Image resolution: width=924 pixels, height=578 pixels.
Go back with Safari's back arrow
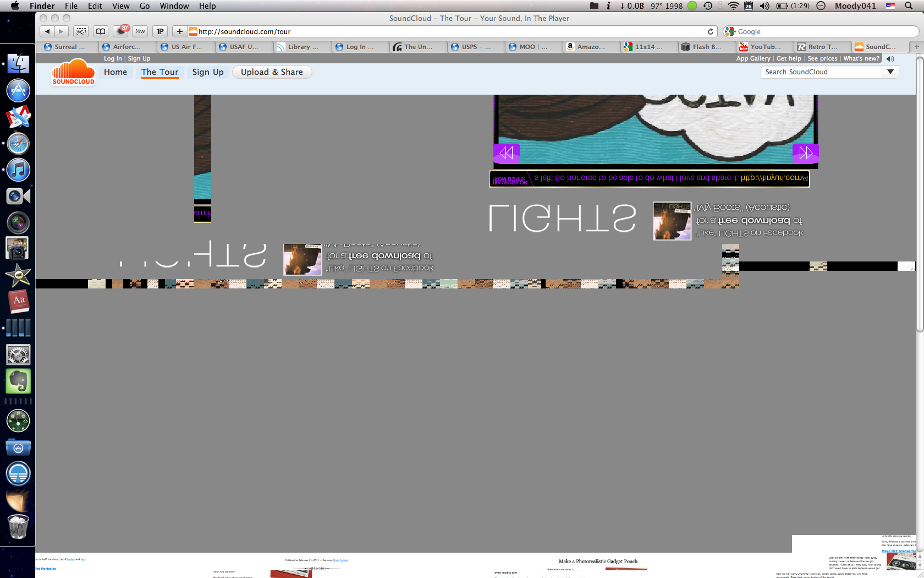pyautogui.click(x=47, y=31)
